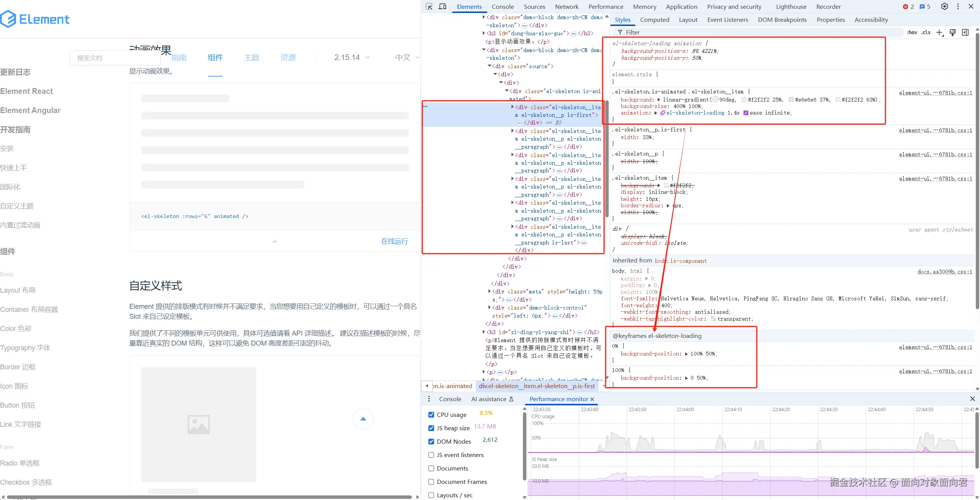Open the drawer three-dot menu beside Console
Image resolution: width=980 pixels, height=500 pixels.
click(x=429, y=399)
